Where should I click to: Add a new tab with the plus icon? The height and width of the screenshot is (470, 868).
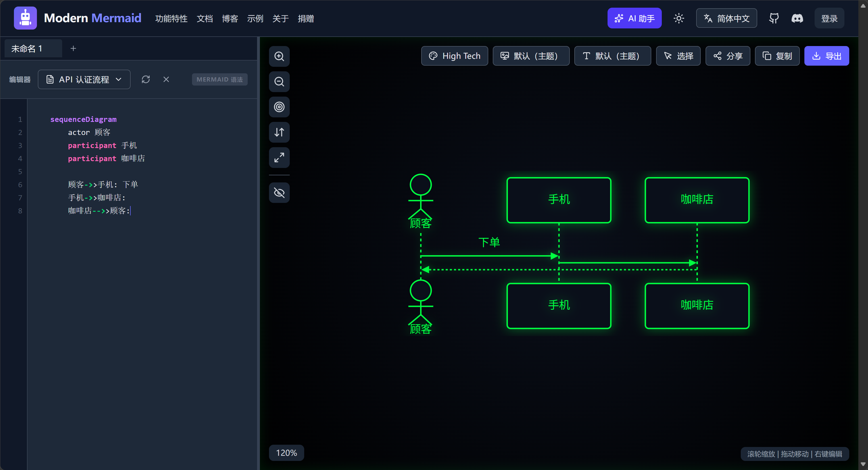point(73,49)
